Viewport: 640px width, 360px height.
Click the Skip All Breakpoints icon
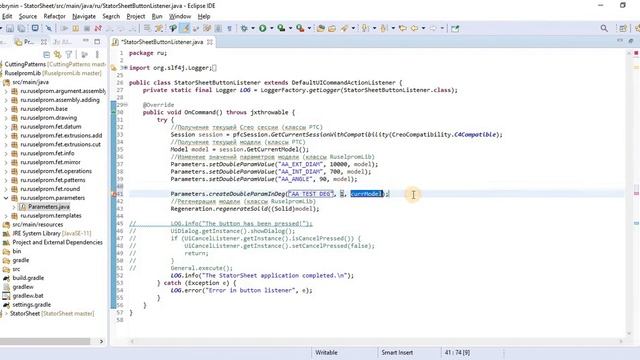[49, 28]
